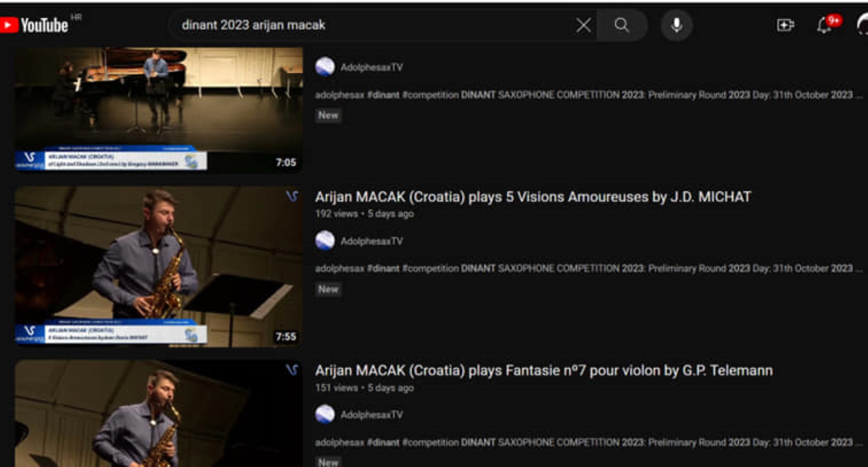
Task: Open Fantasie n°7 pour violon title link
Action: tap(543, 371)
